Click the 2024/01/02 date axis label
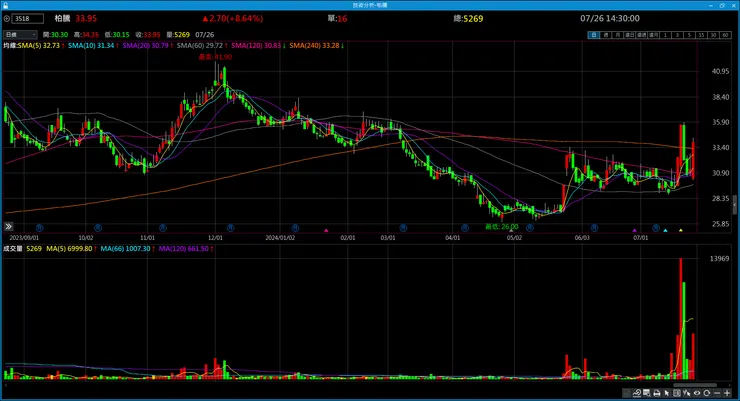The width and height of the screenshot is (740, 401). 280,238
